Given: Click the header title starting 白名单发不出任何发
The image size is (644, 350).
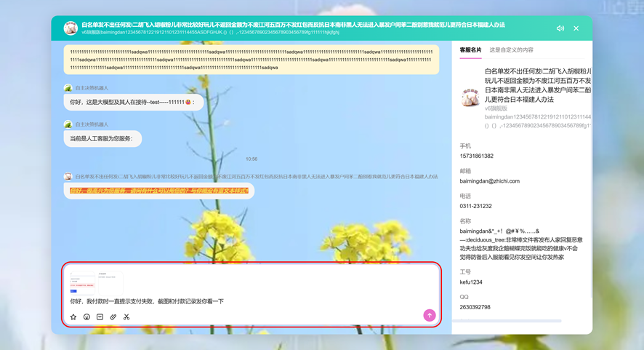Looking at the screenshot, I should point(293,25).
